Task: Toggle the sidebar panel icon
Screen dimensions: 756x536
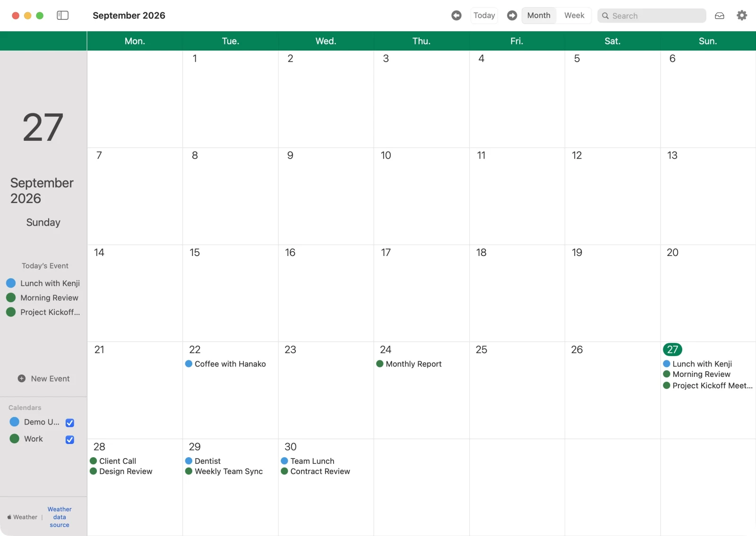Action: (x=62, y=16)
